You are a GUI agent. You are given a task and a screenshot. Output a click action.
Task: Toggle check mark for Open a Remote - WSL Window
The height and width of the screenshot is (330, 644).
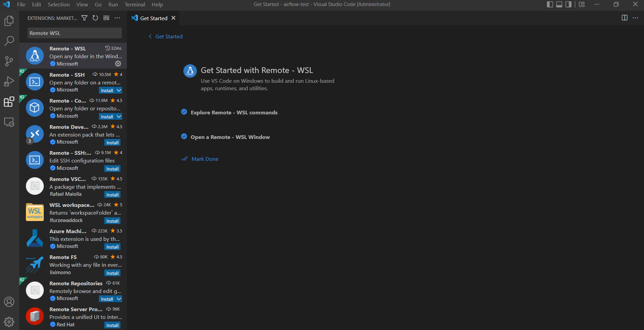[x=184, y=136]
